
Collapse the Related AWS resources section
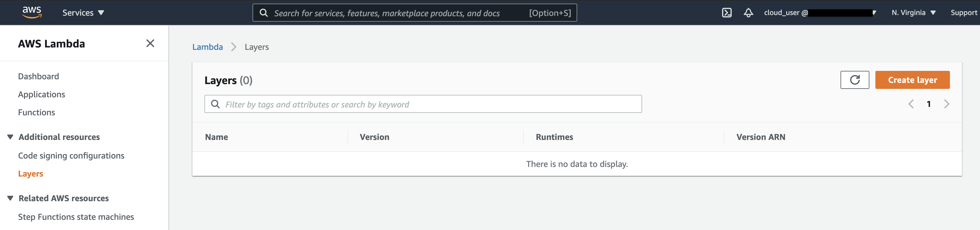(10, 198)
